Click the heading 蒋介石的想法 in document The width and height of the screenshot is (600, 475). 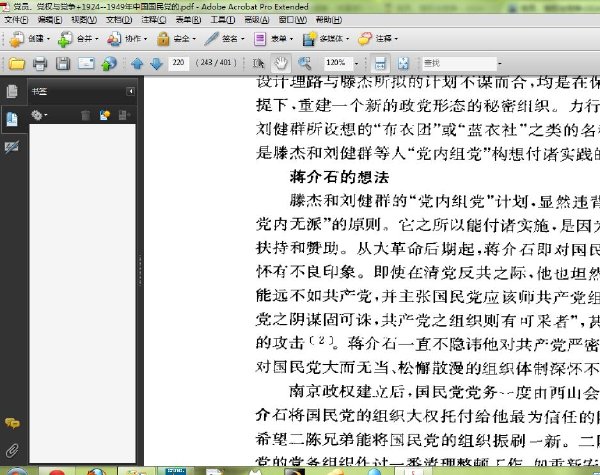(x=339, y=177)
